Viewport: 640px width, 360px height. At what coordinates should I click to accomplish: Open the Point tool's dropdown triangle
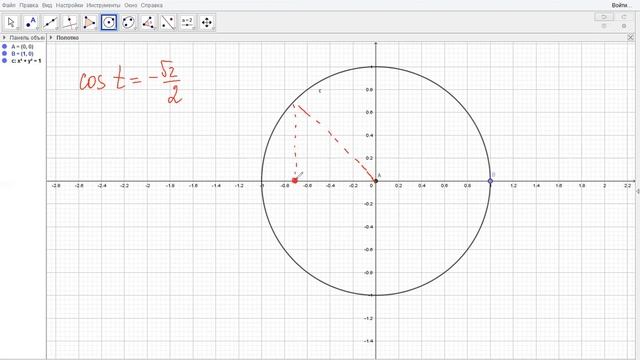tap(37, 29)
